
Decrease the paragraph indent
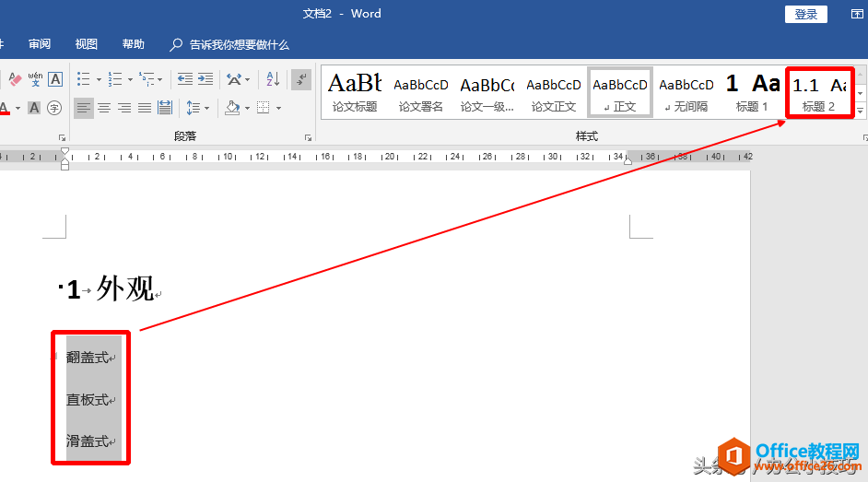[x=185, y=79]
